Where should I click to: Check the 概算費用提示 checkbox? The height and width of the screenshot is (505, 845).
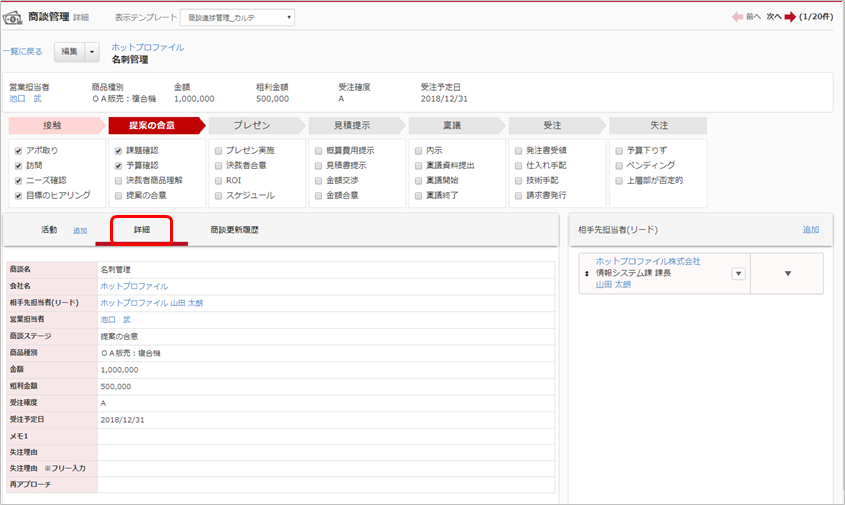coord(318,151)
